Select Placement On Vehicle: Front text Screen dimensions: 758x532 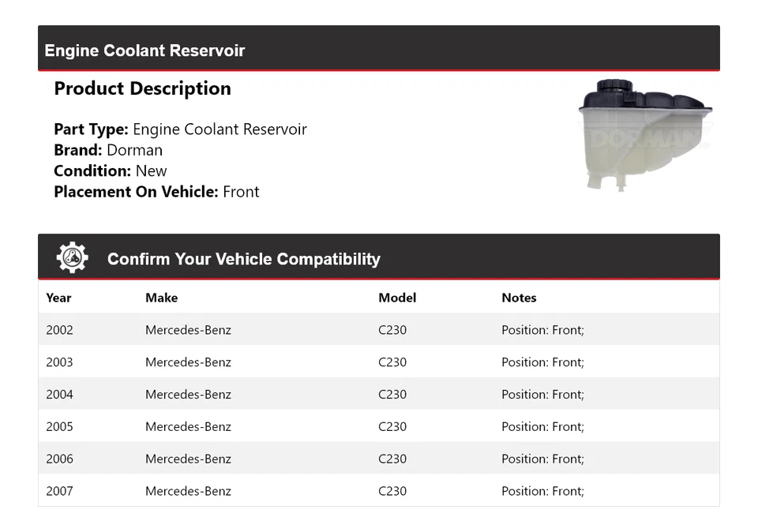click(x=156, y=192)
